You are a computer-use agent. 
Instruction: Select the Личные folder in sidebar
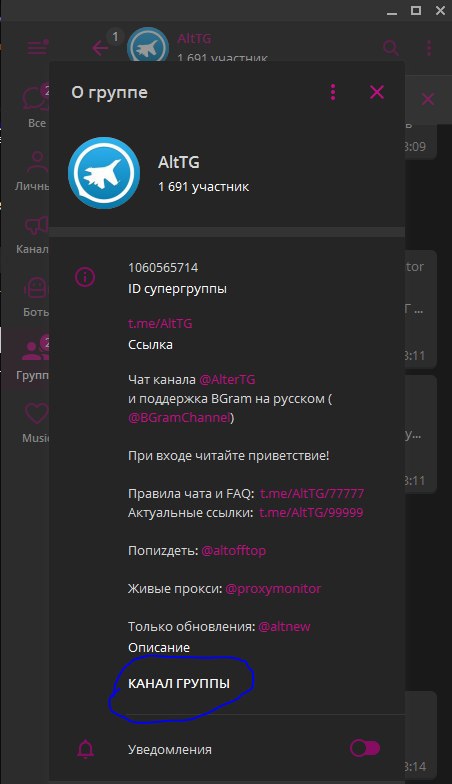click(x=32, y=170)
